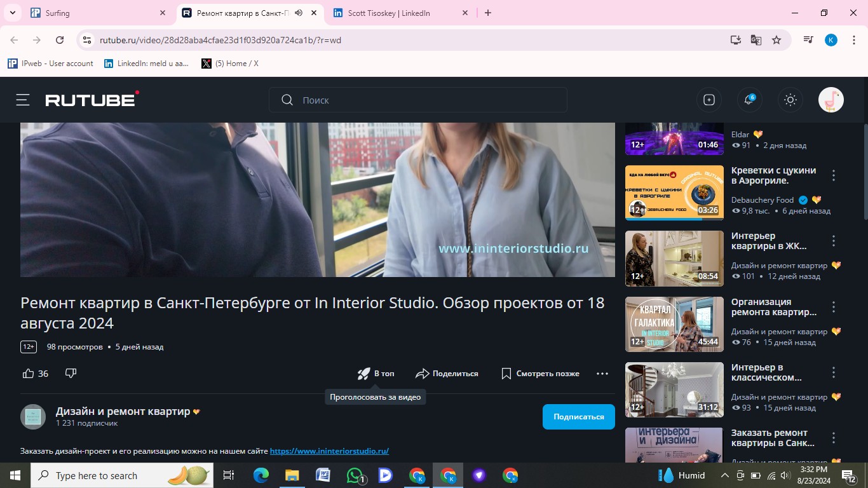Open LinkedIn bookmark in bookmarks bar

tap(146, 64)
